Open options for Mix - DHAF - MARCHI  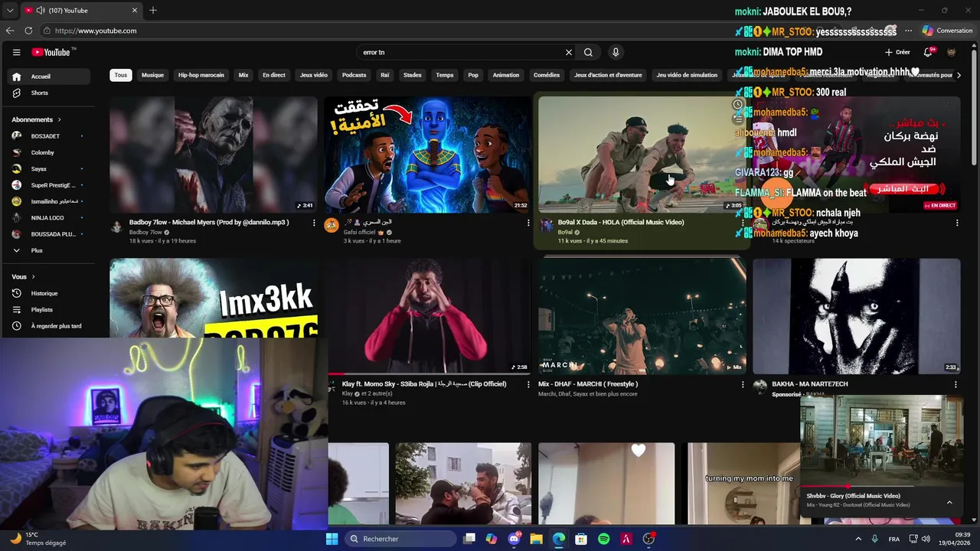tap(743, 384)
